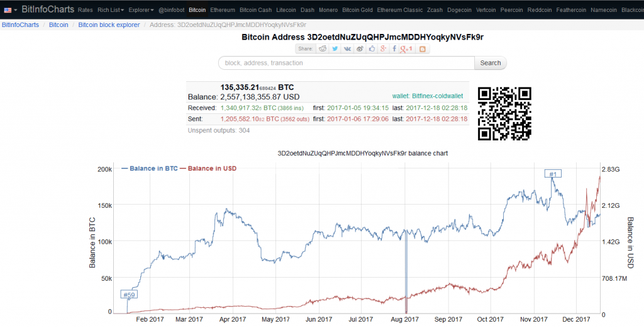Share via the Weibo icon
Image resolution: width=644 pixels, height=328 pixels.
coord(359,48)
